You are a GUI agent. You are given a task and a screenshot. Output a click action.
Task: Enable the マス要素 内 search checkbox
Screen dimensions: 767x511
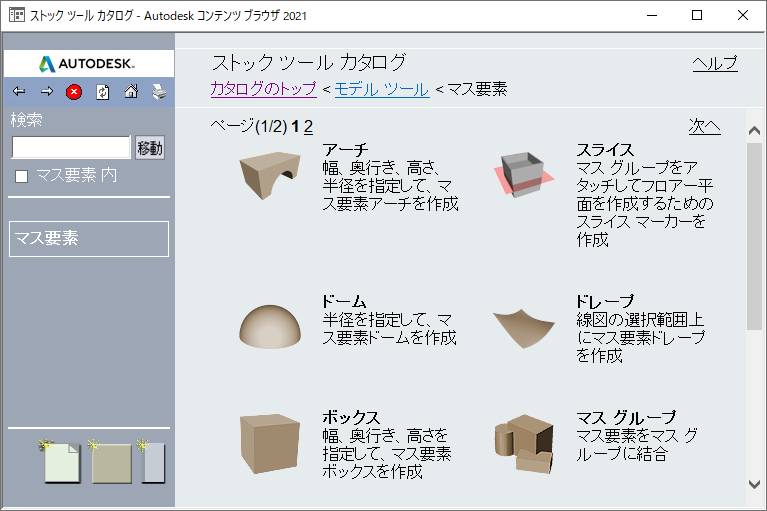(x=22, y=176)
